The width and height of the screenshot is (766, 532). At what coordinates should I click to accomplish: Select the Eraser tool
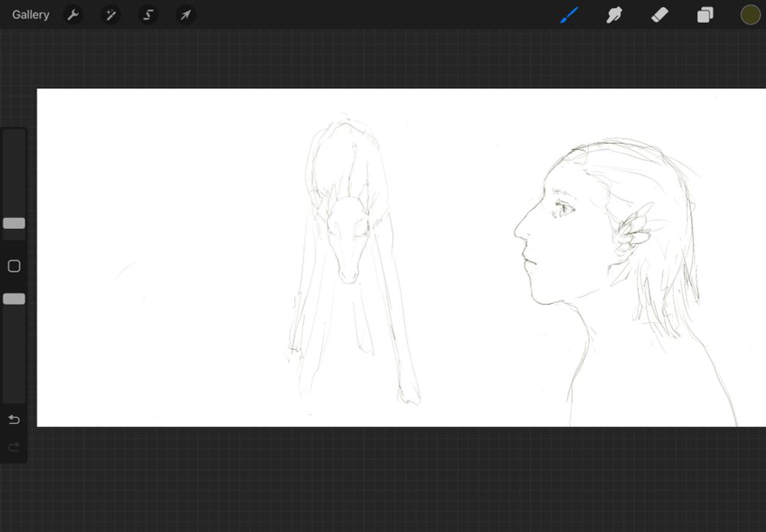pyautogui.click(x=660, y=15)
